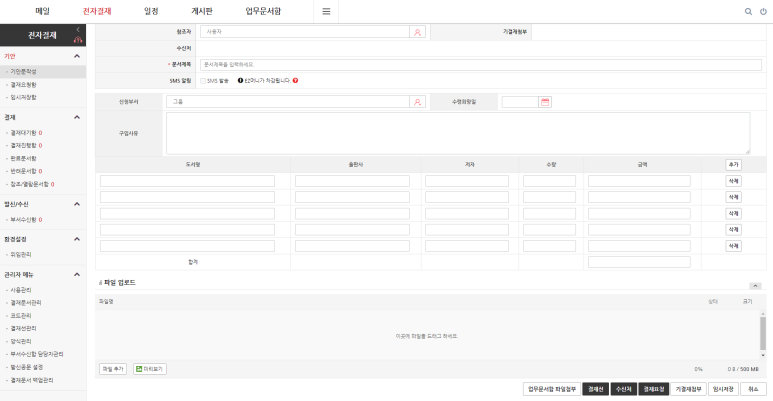The height and width of the screenshot is (401, 773).
Task: Open the hamburger menu icon
Action: point(326,11)
